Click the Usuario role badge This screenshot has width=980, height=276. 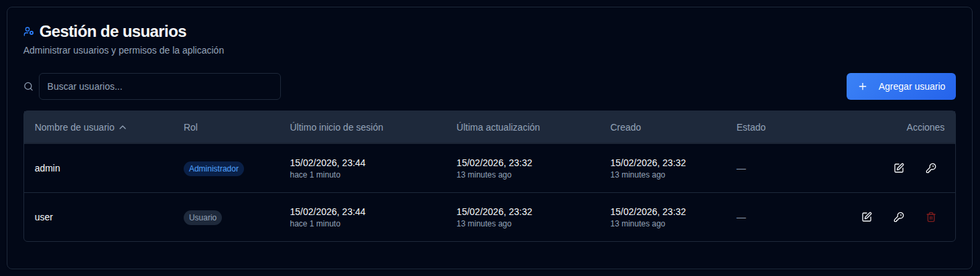point(202,218)
